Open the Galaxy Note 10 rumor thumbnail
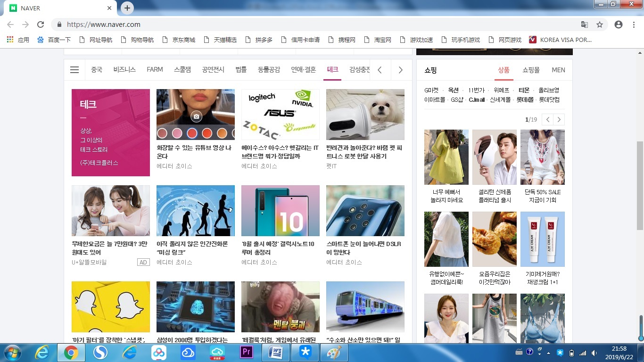 coord(281,211)
